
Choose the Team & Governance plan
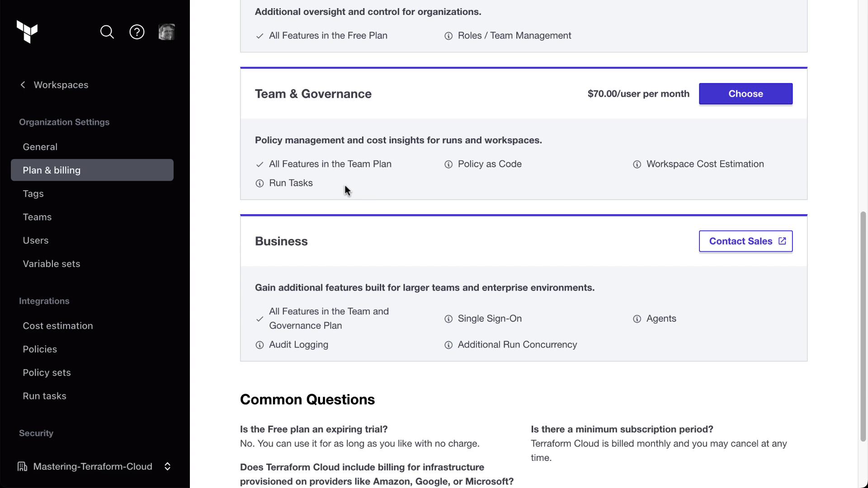pyautogui.click(x=745, y=94)
